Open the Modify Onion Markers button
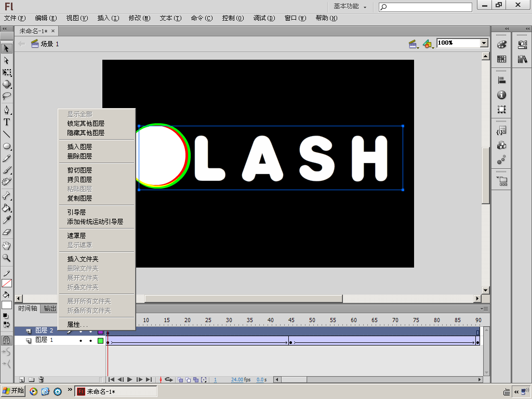The width and height of the screenshot is (532, 399). (x=204, y=380)
